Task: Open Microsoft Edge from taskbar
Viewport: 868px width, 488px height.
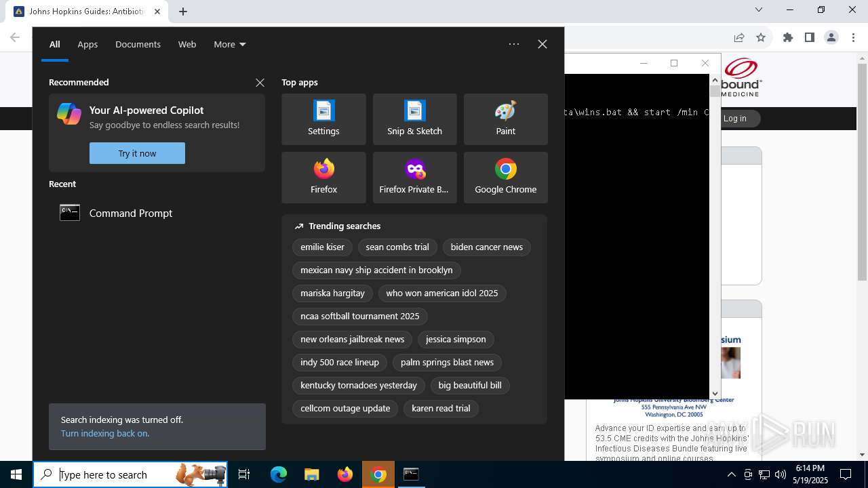Action: [279, 474]
